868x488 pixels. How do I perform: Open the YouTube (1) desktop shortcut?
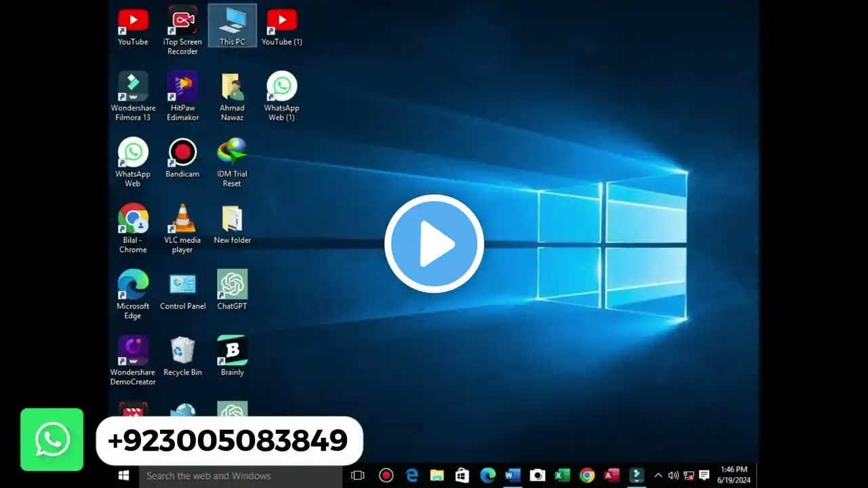coord(281,27)
